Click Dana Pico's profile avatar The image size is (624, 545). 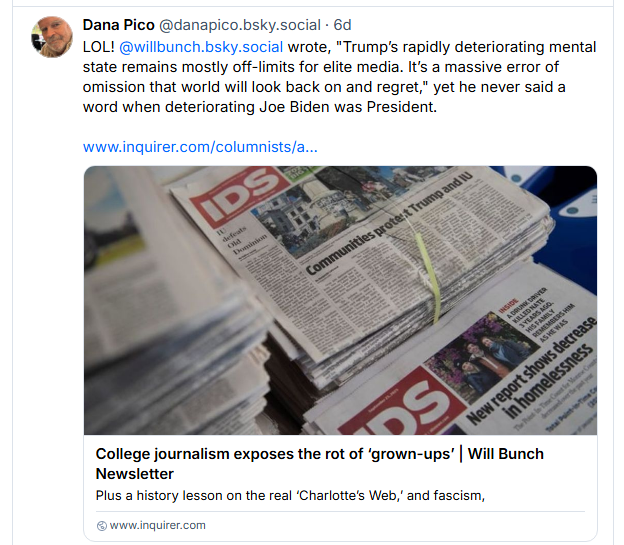click(51, 36)
